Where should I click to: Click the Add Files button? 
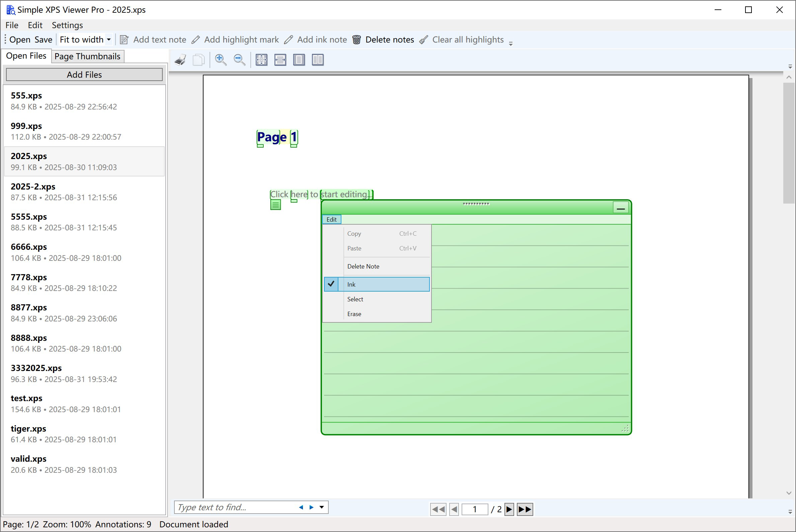(84, 75)
